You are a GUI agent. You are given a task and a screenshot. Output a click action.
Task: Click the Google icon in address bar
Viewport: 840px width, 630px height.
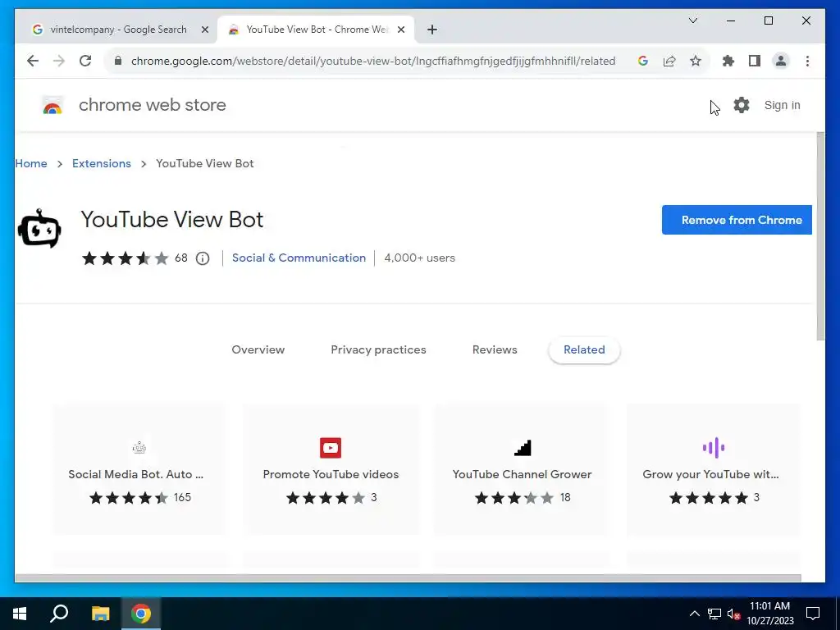pyautogui.click(x=643, y=61)
